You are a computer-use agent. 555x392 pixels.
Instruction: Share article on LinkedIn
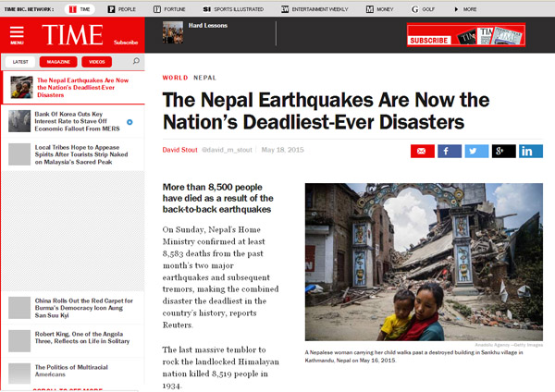(x=531, y=152)
